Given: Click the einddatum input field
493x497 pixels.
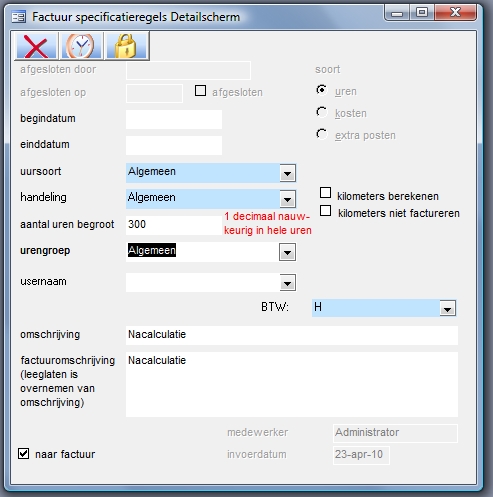Looking at the screenshot, I should point(174,145).
